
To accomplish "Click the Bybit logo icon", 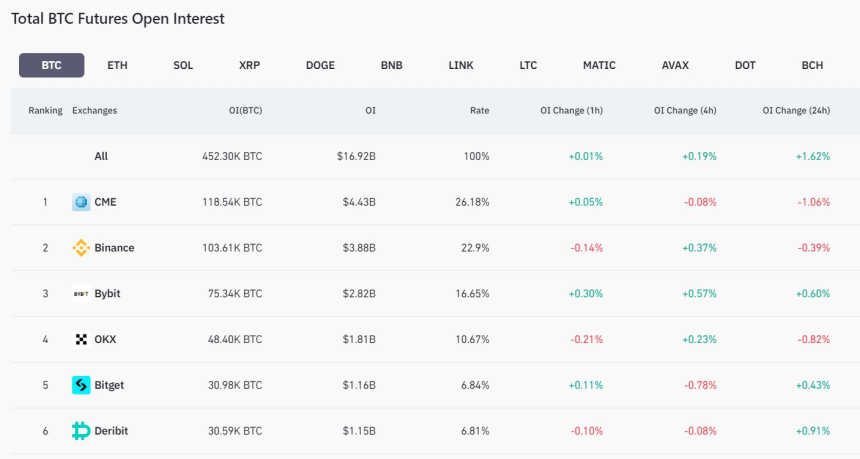I will pos(81,294).
